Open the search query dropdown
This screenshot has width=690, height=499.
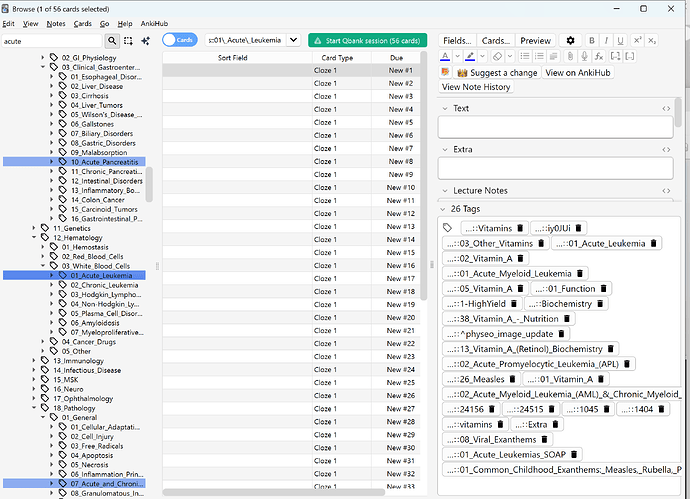coord(292,40)
